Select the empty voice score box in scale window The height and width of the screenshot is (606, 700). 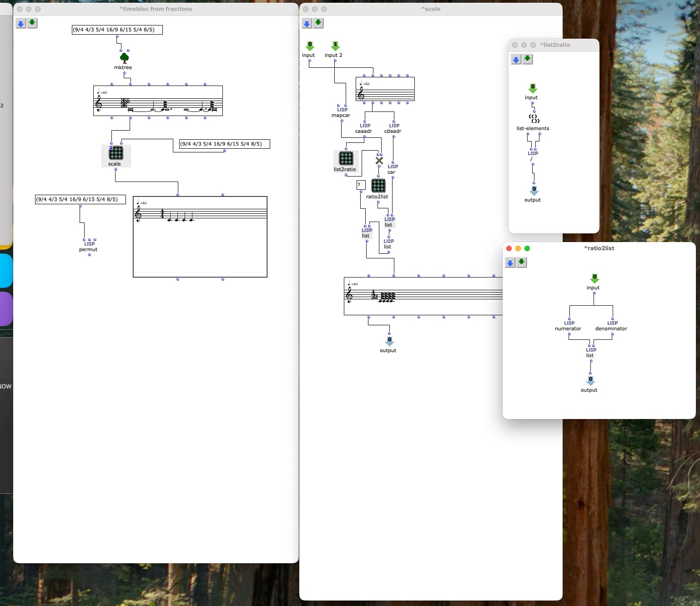(x=385, y=89)
